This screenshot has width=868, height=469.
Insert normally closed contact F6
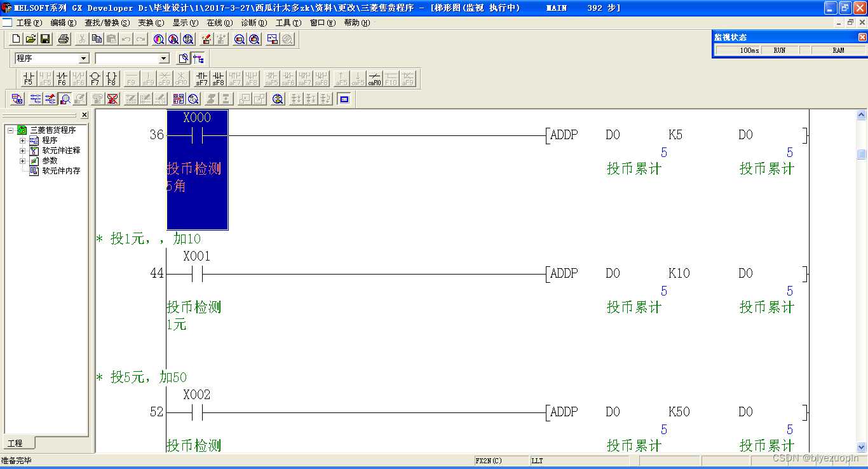(62, 79)
